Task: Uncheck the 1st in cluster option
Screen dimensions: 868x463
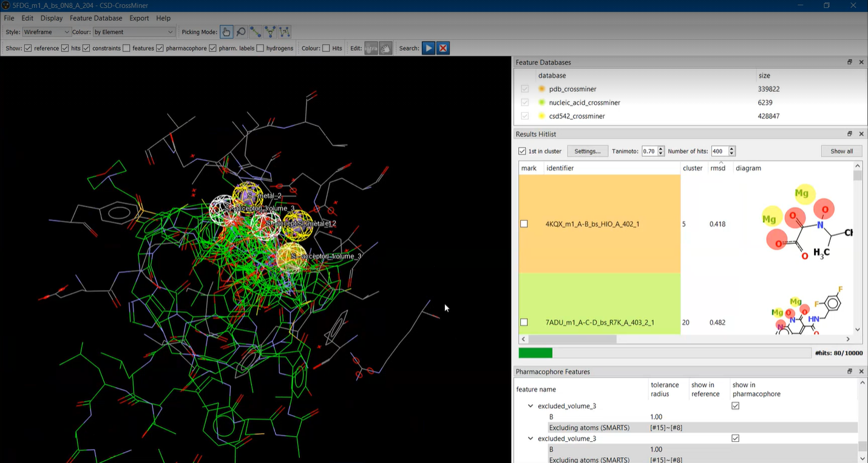Action: [522, 151]
